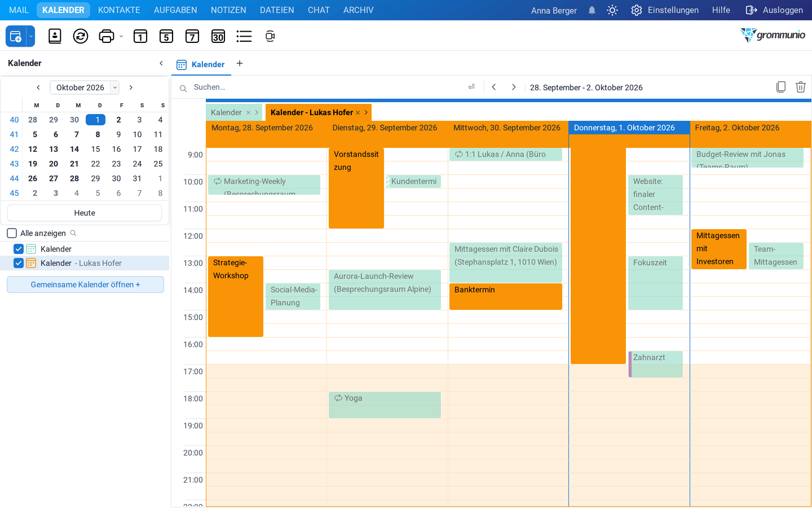Close the Kalender - Lukas Hofer calendar tab
812x508 pixels.
click(358, 112)
